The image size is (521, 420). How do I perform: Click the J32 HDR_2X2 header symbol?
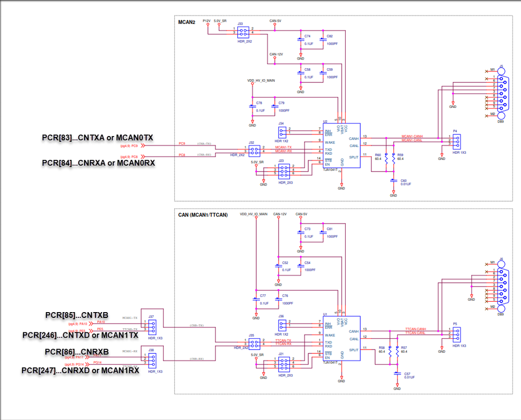[255, 151]
